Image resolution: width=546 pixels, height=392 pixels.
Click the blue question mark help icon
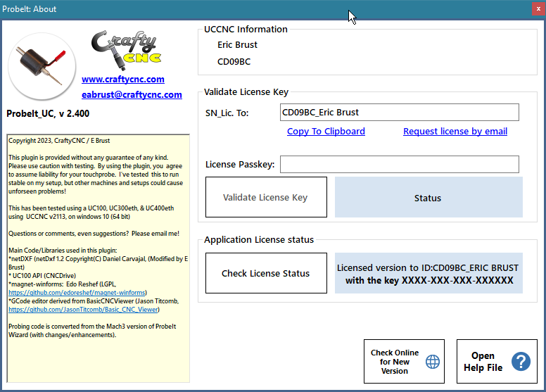click(x=521, y=362)
